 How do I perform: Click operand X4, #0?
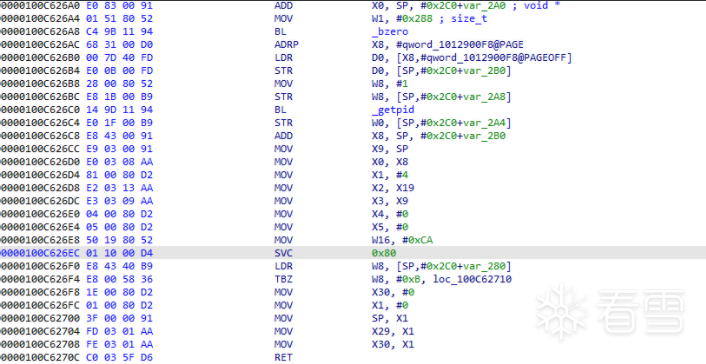pyautogui.click(x=390, y=214)
